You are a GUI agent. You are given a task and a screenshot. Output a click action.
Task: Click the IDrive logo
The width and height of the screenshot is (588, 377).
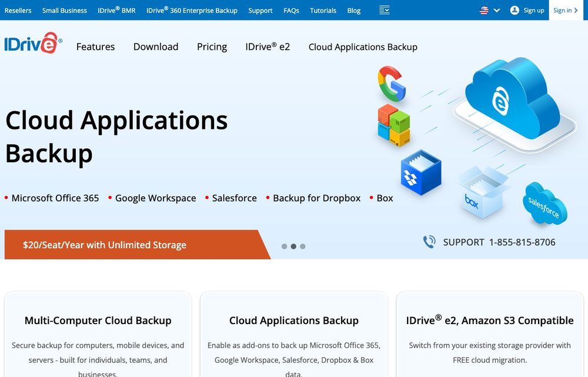34,43
